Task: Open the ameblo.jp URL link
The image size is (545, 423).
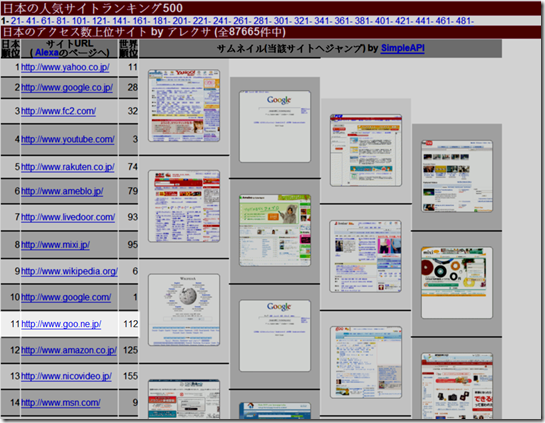Action: (62, 191)
